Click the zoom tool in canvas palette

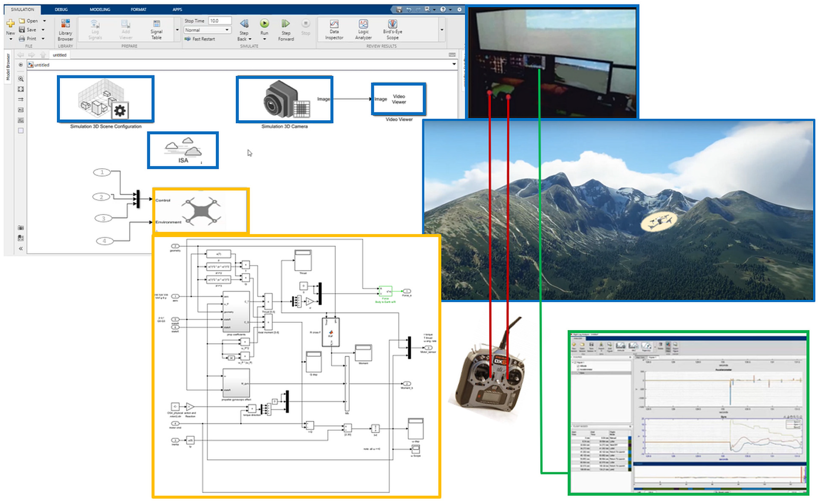pos(21,79)
